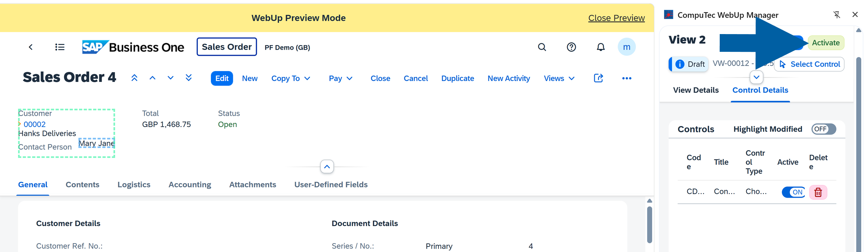Viewport: 868px width, 252px height.
Task: Open the Attachments tab
Action: pyautogui.click(x=252, y=185)
